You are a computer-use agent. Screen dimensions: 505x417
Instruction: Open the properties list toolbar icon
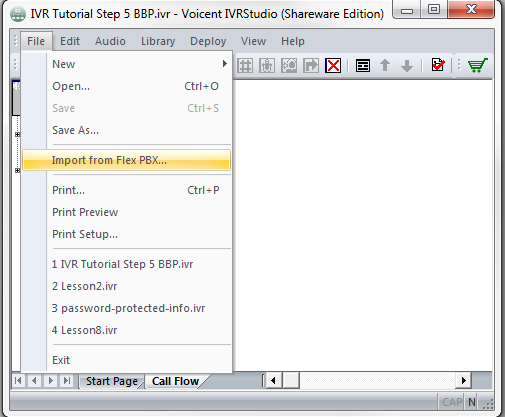point(363,65)
